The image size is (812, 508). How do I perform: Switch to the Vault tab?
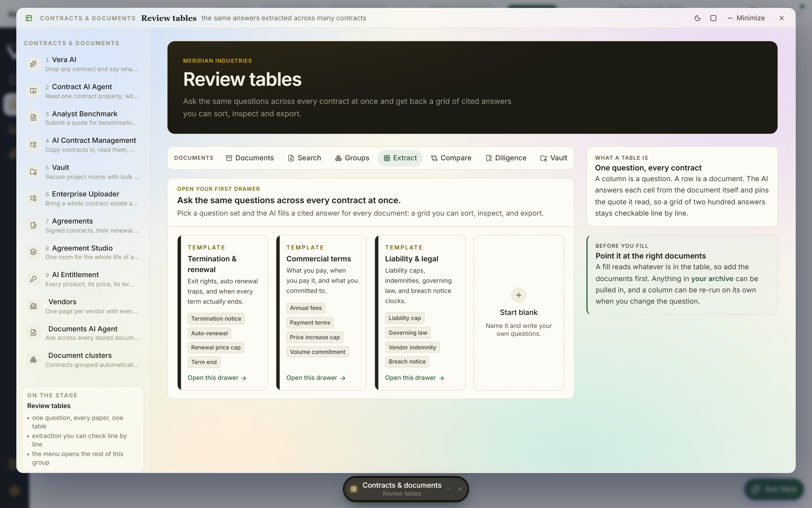(x=554, y=158)
